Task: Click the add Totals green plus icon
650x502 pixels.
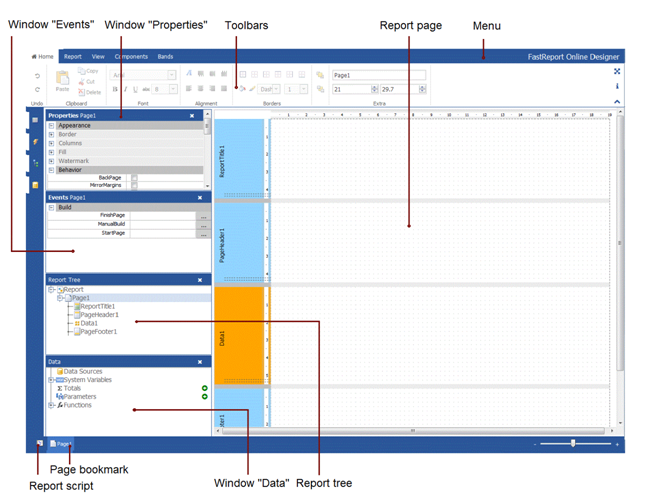Action: click(x=204, y=388)
